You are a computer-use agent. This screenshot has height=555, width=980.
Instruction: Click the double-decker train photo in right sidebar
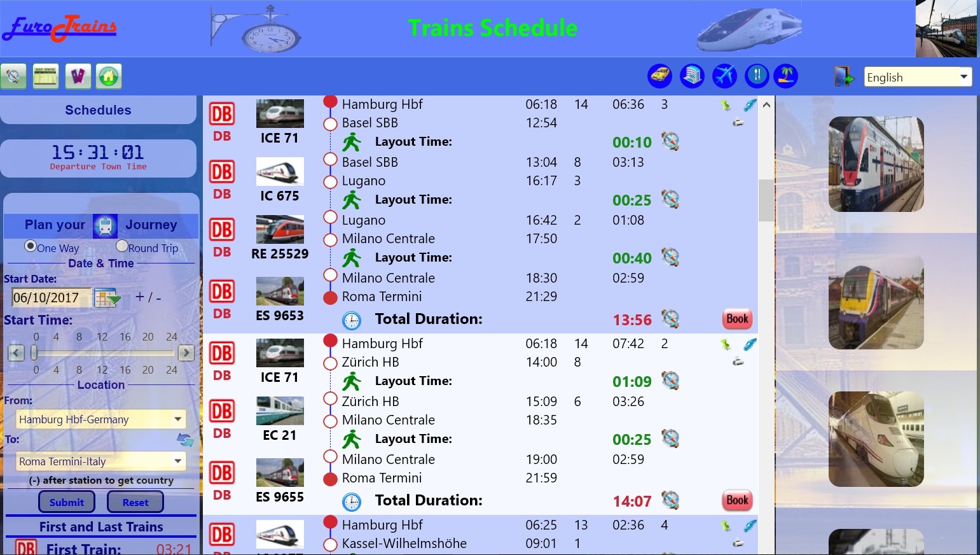coord(876,164)
